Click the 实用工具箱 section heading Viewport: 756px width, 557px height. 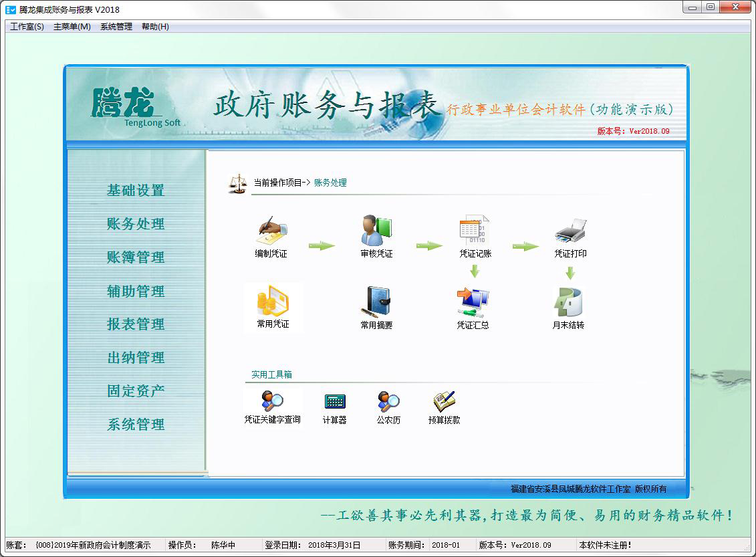(x=271, y=374)
